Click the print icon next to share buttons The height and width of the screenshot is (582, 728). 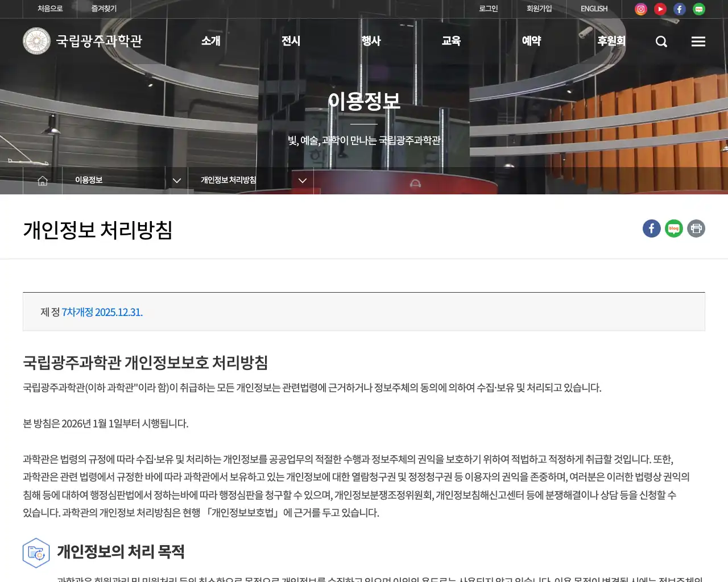click(x=696, y=228)
